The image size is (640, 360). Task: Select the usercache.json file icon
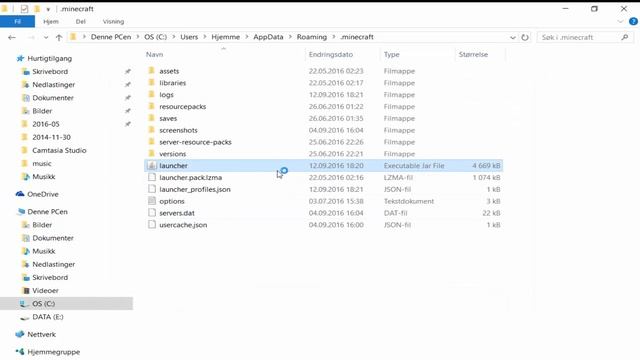(x=152, y=224)
